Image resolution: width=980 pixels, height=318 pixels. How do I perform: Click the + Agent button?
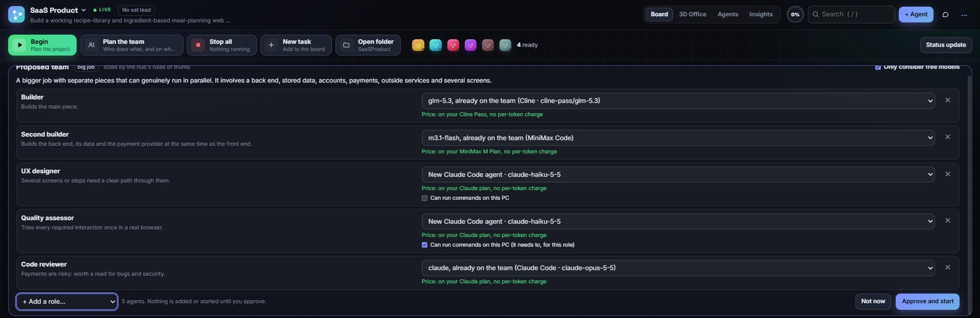[x=916, y=15]
